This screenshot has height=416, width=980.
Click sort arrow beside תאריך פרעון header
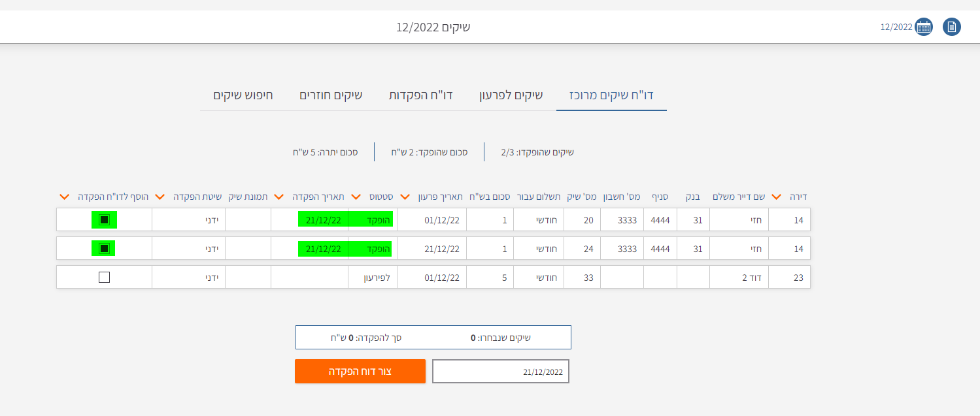point(405,197)
